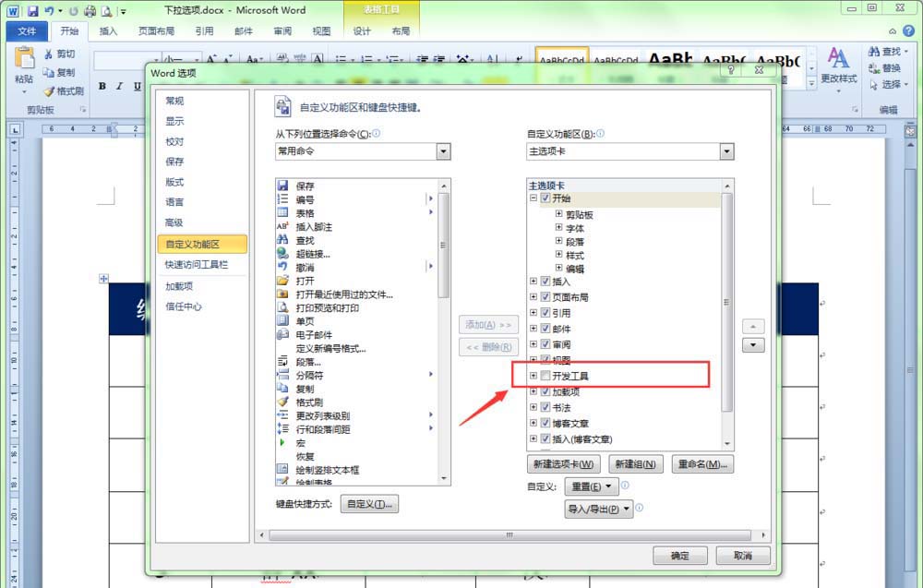Uncheck the 插入 tab checkbox
The height and width of the screenshot is (588, 923).
click(x=545, y=282)
